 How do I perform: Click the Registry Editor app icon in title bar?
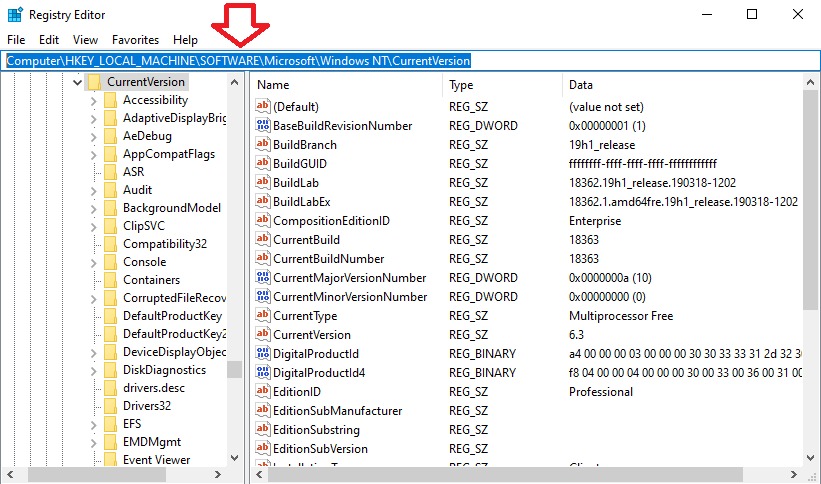15,14
